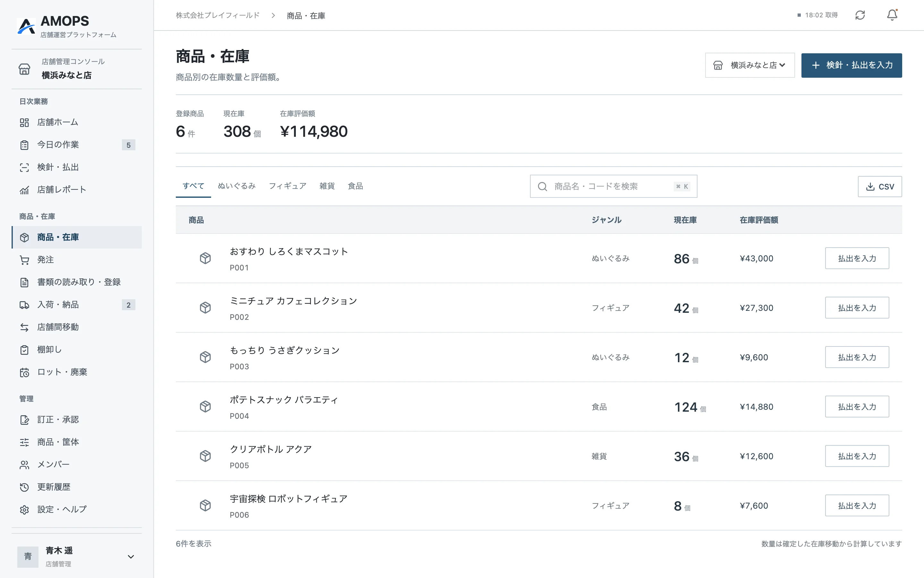
Task: Click 払出を入力 for ポテトスナック バラエティ
Action: coord(857,407)
